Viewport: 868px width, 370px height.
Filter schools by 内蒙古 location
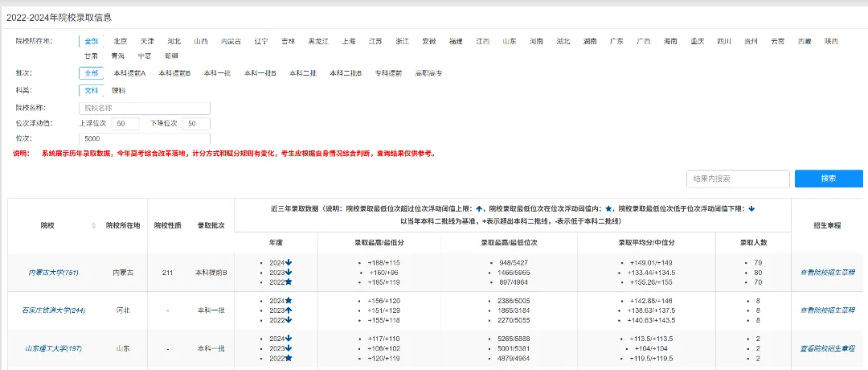coord(231,41)
